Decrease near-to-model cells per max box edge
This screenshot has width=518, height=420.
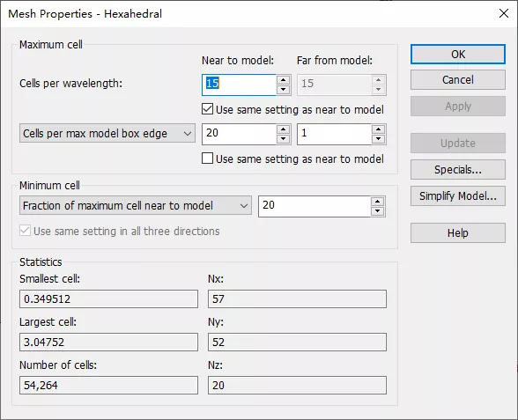click(283, 139)
